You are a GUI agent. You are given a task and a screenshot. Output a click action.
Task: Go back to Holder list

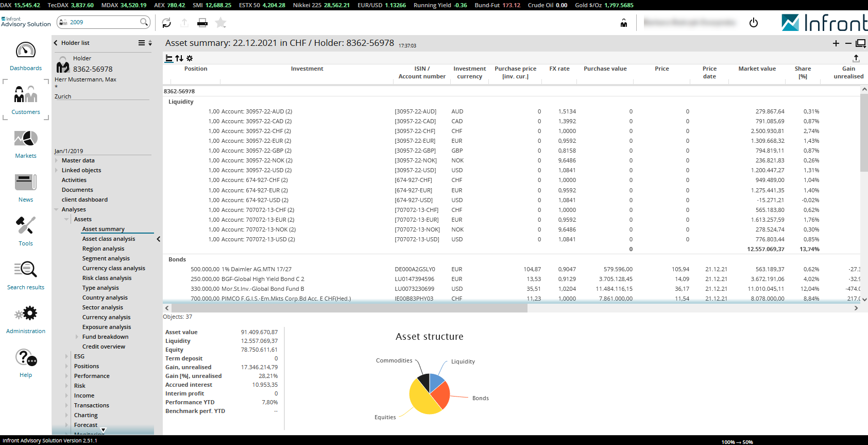[x=72, y=43]
